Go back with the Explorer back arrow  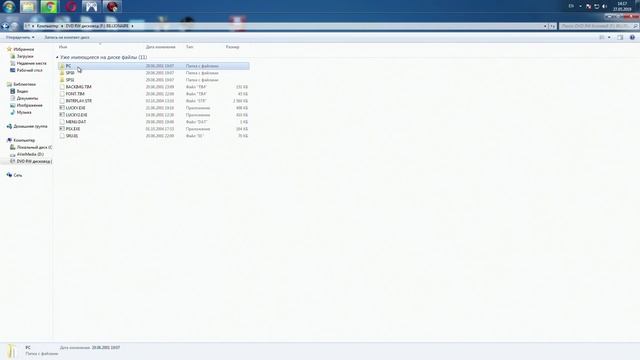[x=5, y=26]
